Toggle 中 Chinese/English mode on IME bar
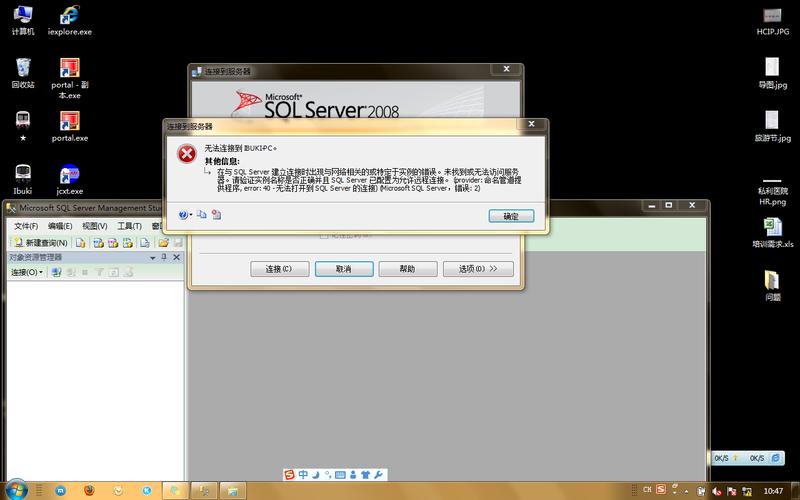The width and height of the screenshot is (800, 500). (x=303, y=475)
